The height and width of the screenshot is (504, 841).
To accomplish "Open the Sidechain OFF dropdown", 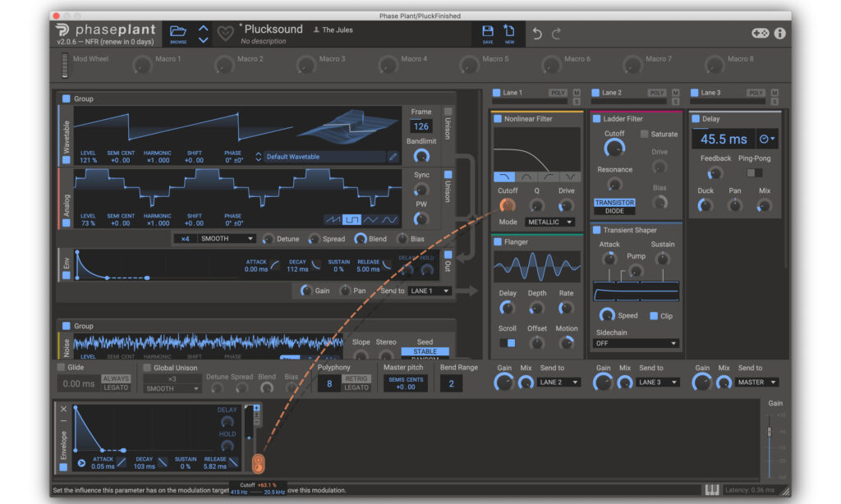I will 636,343.
